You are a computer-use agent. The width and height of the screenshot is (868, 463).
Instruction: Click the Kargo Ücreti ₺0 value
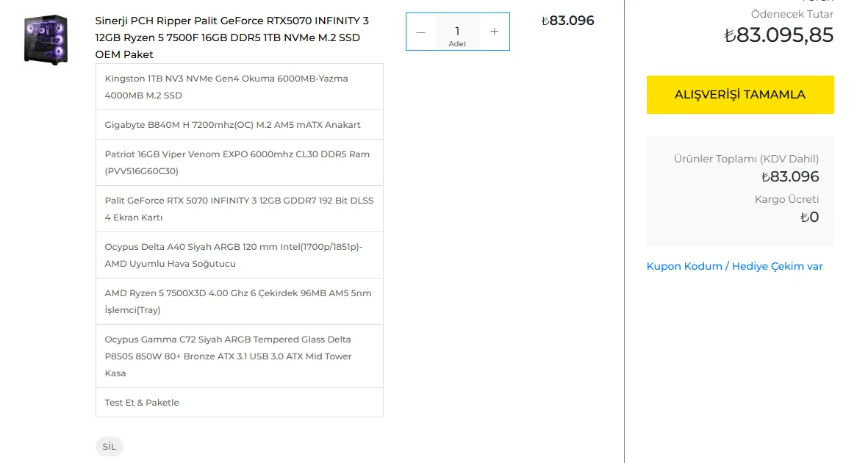click(x=809, y=217)
